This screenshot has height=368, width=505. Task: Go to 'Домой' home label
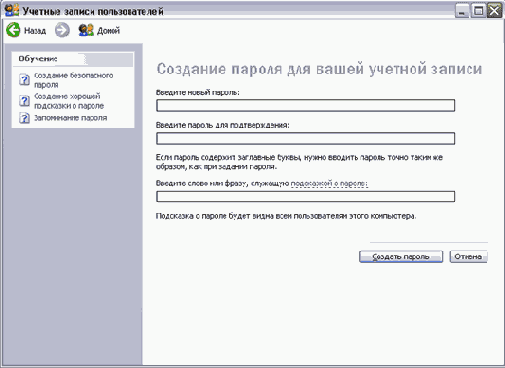click(108, 31)
